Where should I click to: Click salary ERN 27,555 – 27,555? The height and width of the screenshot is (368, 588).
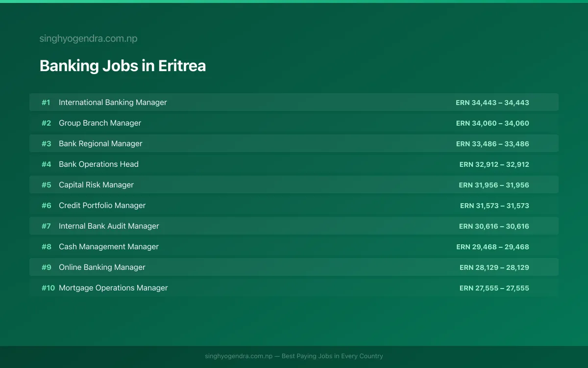494,288
